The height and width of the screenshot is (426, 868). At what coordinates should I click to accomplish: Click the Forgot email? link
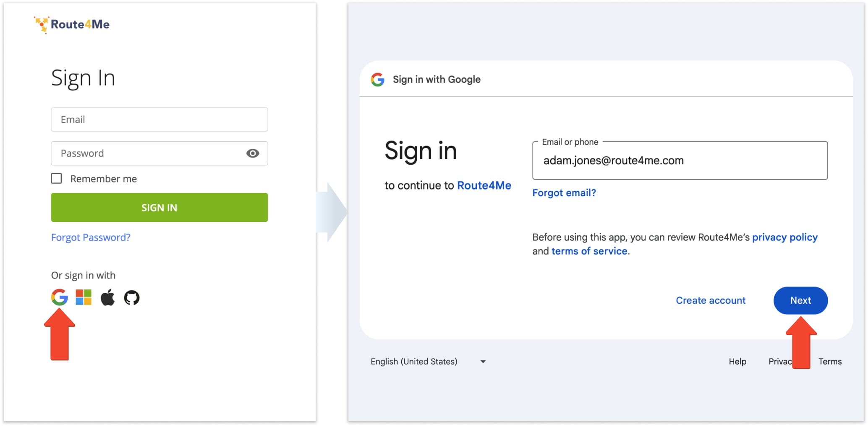(x=564, y=193)
